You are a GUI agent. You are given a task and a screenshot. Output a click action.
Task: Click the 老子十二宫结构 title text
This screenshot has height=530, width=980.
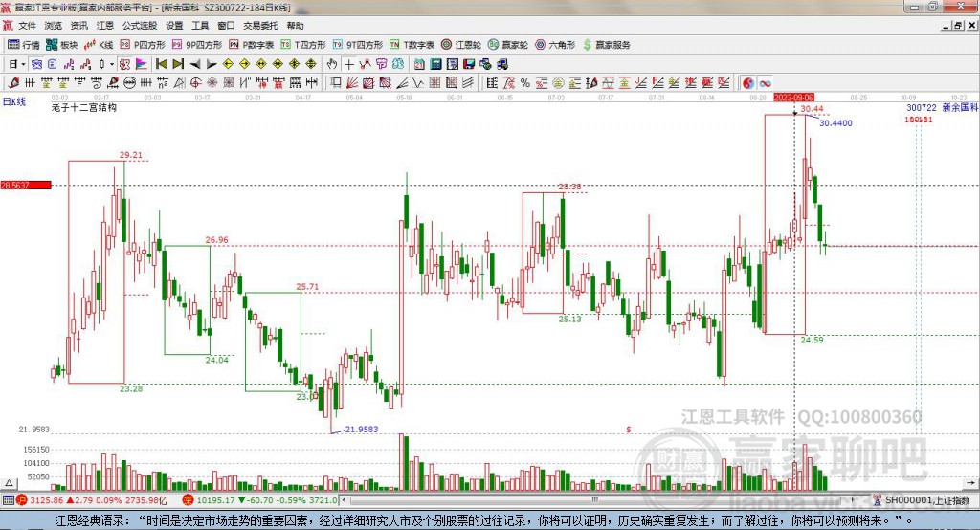[84, 107]
